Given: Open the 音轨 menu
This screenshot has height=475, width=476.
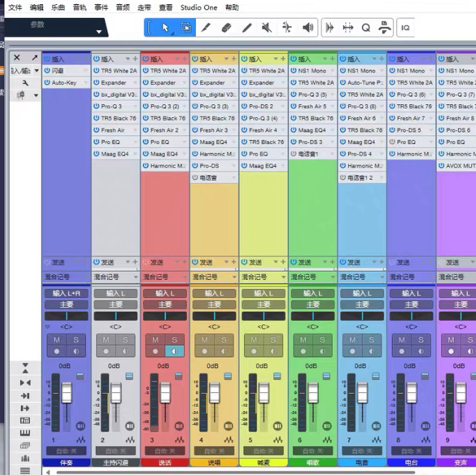Looking at the screenshot, I should pyautogui.click(x=80, y=7).
